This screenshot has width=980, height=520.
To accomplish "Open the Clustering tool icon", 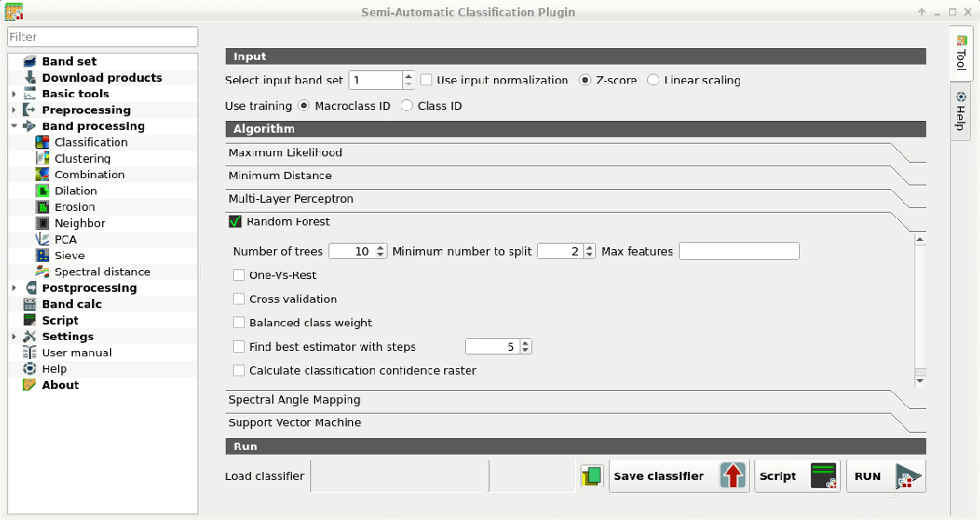I will click(42, 158).
